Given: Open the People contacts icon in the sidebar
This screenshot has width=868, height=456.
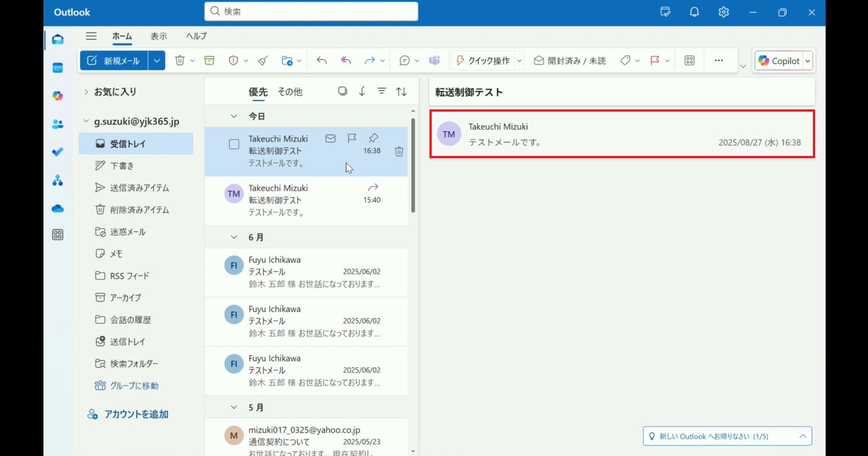Looking at the screenshot, I should (x=58, y=124).
